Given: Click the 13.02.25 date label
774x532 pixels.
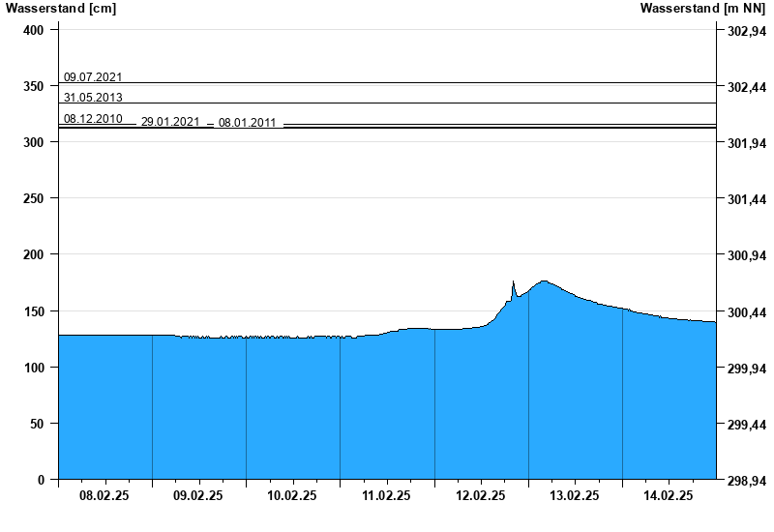Looking at the screenshot, I should pos(575,495).
